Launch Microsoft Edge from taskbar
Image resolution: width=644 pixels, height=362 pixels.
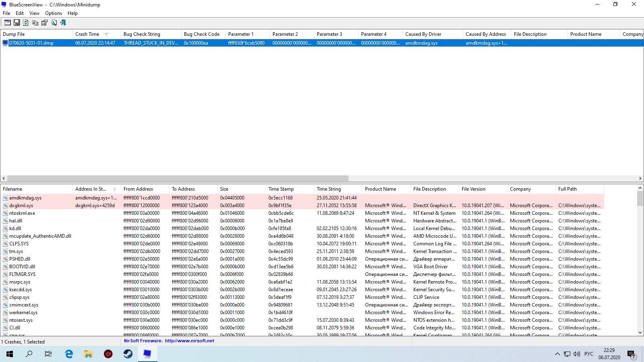(x=69, y=354)
